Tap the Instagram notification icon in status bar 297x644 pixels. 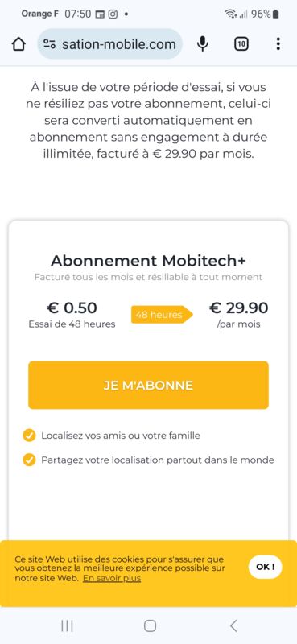(113, 14)
